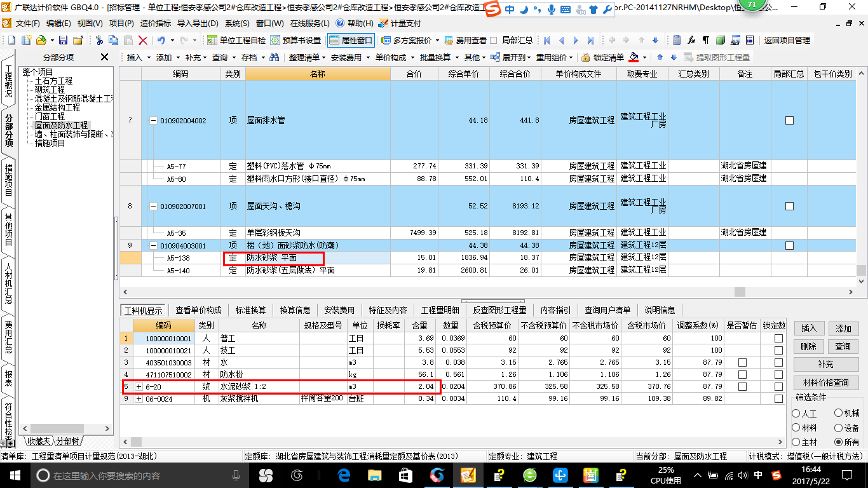
Task: Click the 锁定清单 lock list button
Action: click(602, 57)
